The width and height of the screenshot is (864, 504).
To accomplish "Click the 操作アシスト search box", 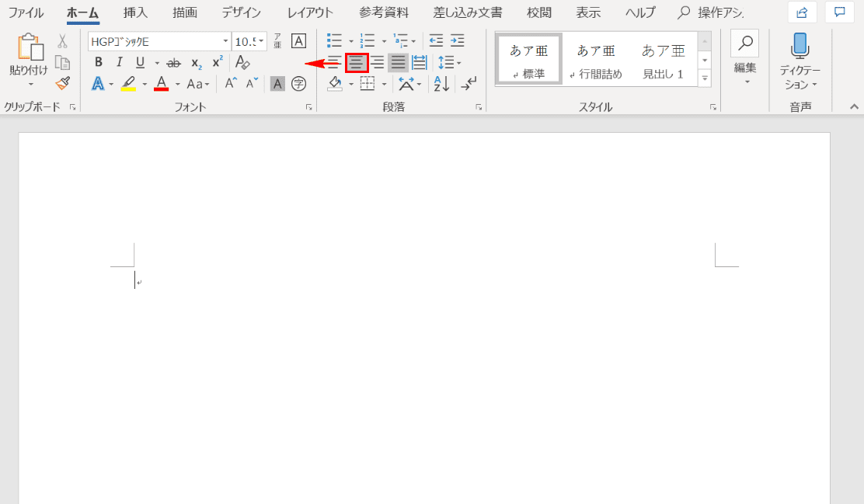I will [711, 12].
